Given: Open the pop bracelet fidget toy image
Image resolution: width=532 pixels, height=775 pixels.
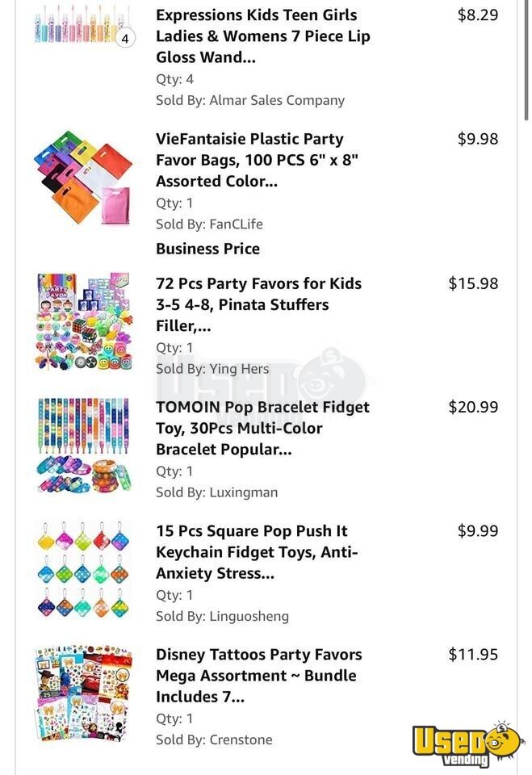Looking at the screenshot, I should (83, 446).
